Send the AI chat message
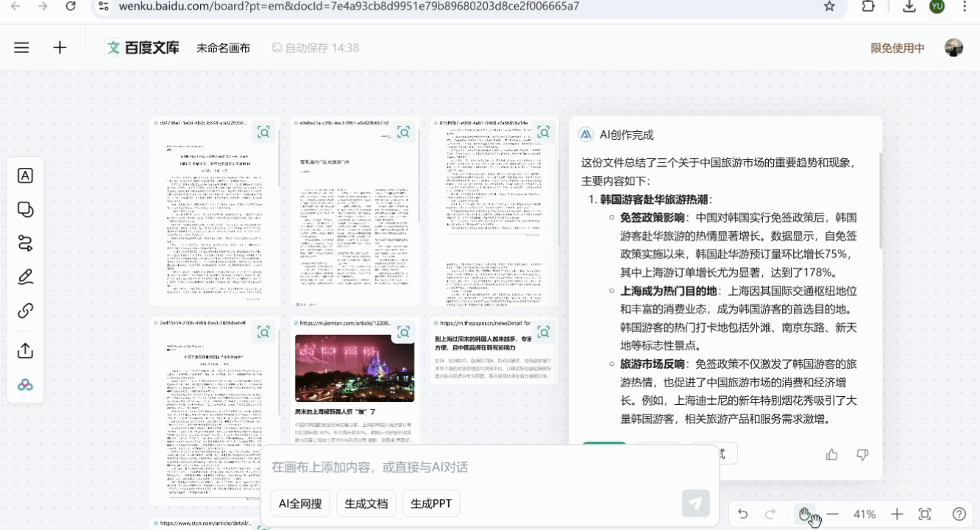The image size is (980, 530). 695,504
